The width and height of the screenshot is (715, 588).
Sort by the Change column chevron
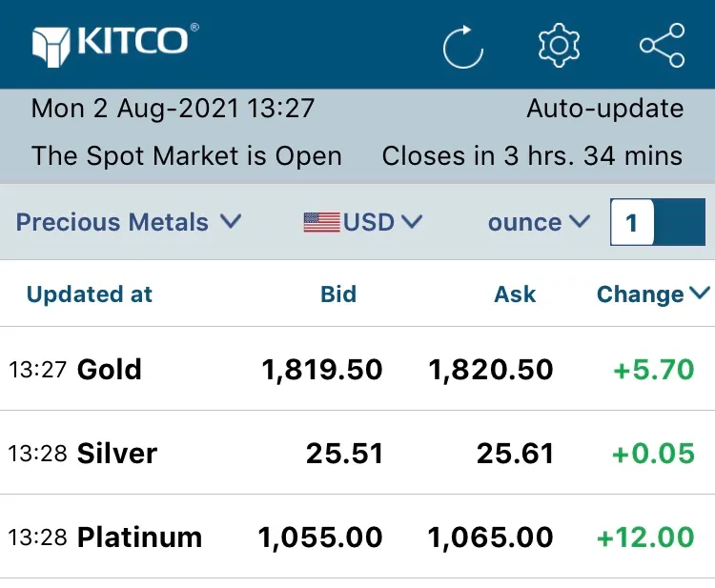[700, 294]
